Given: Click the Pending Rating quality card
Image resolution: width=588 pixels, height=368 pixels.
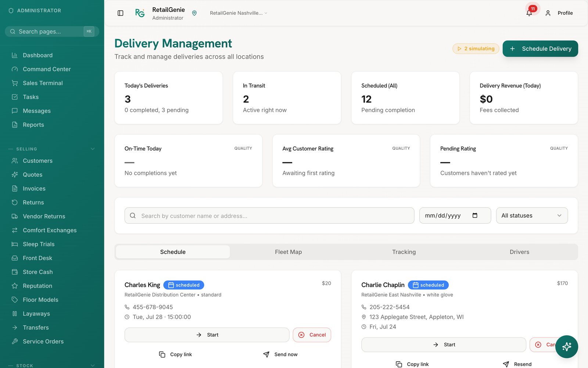Looking at the screenshot, I should pos(504,161).
